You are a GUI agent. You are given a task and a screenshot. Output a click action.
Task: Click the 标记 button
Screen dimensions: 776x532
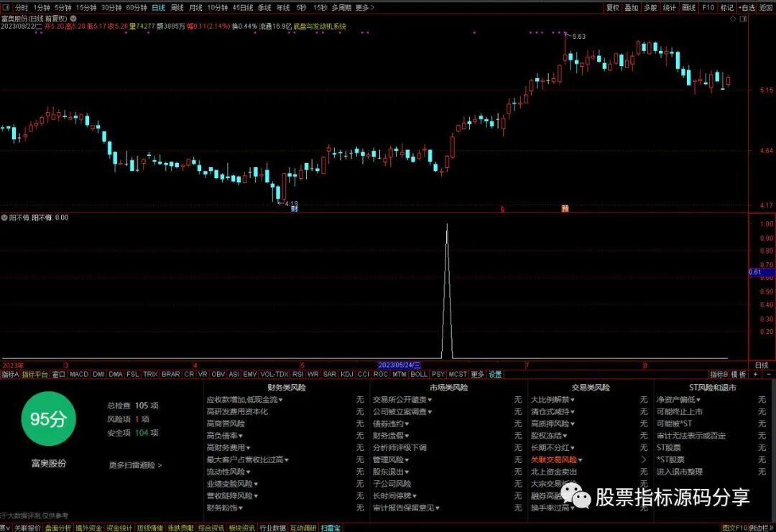click(x=727, y=7)
